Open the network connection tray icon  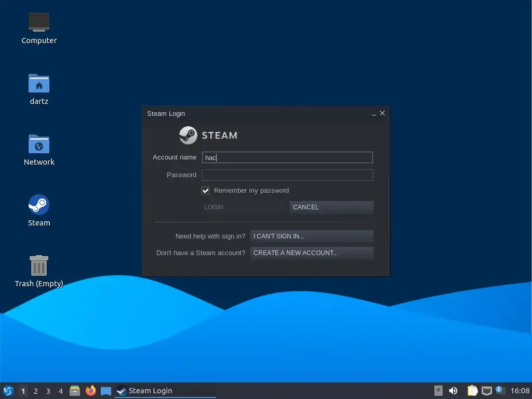tap(486, 391)
